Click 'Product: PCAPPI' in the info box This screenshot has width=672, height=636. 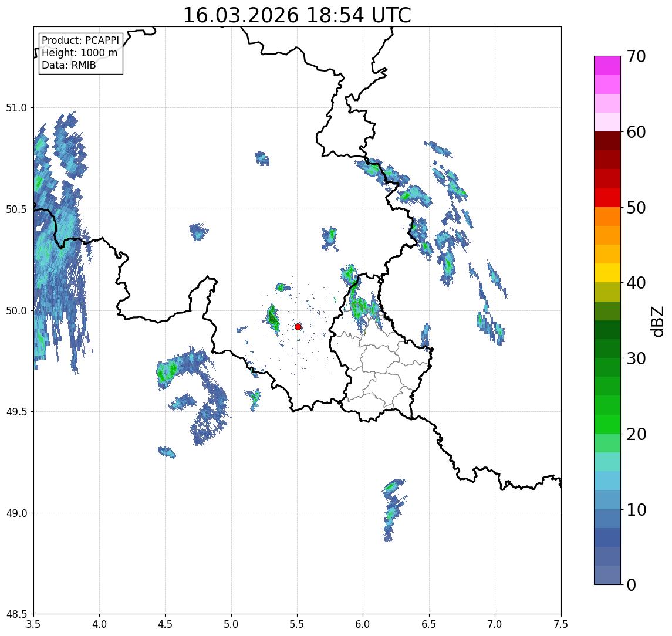tap(80, 40)
